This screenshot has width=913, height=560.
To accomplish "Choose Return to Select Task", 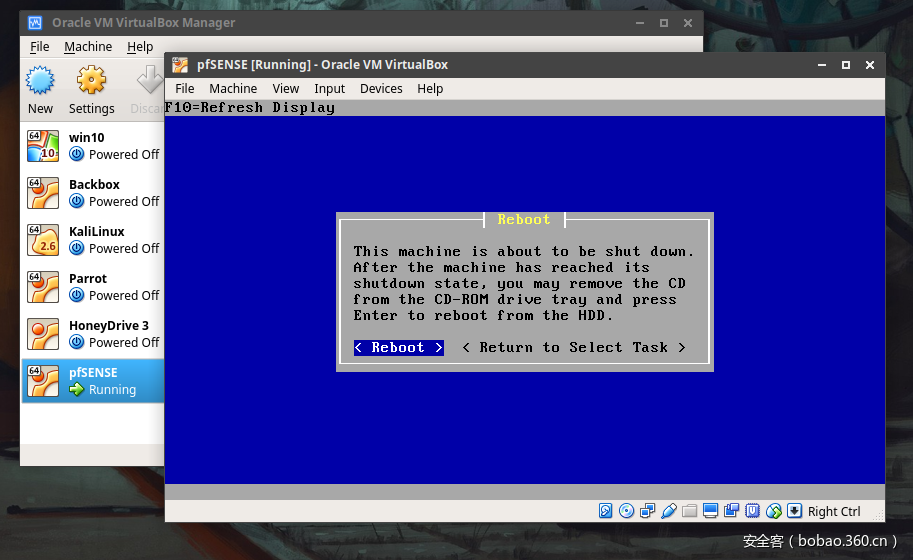I will tap(574, 347).
